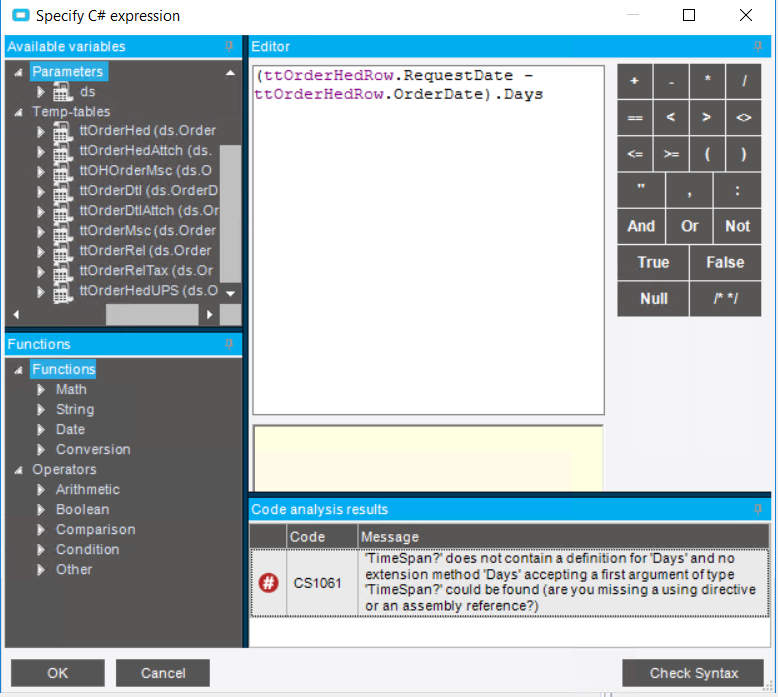
Task: Pin the Available variables panel
Action: click(x=229, y=46)
